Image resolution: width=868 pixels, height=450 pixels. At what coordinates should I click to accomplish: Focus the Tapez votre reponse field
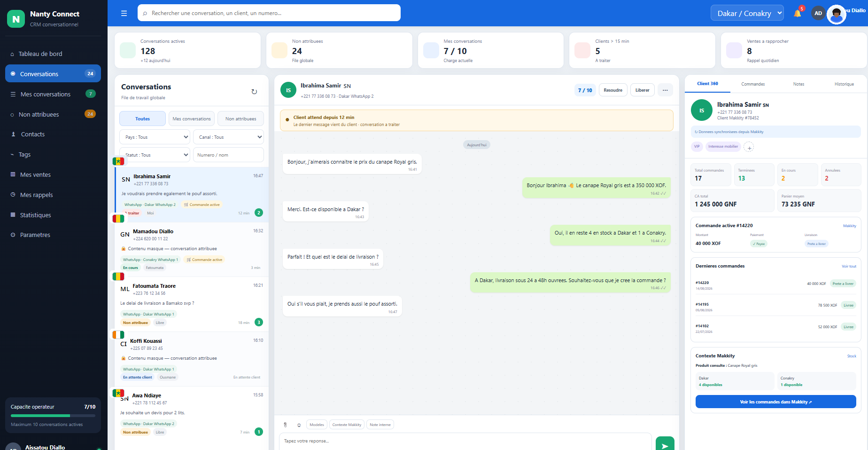(x=465, y=441)
